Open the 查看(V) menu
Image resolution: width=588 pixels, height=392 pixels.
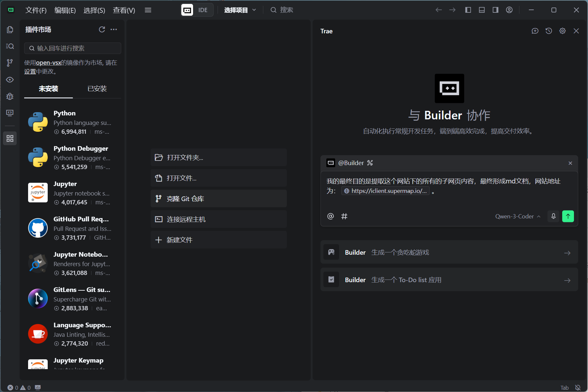[x=124, y=10]
